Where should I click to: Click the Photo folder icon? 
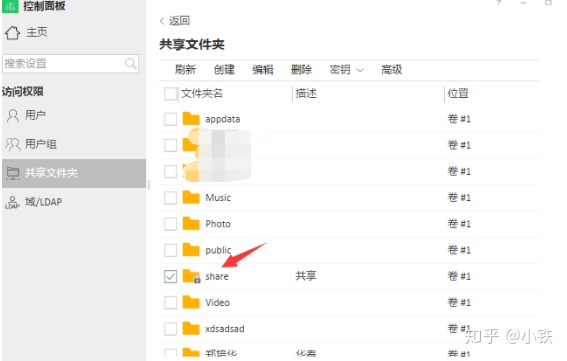click(x=191, y=224)
